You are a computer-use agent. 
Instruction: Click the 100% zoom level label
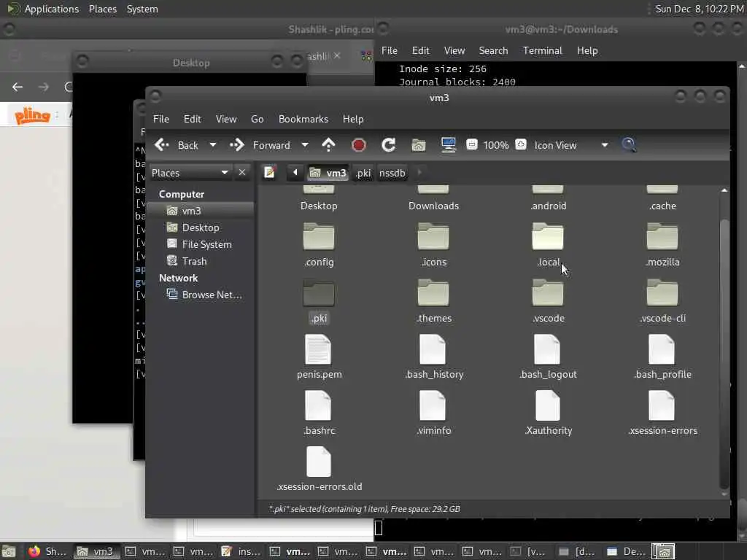click(x=496, y=145)
